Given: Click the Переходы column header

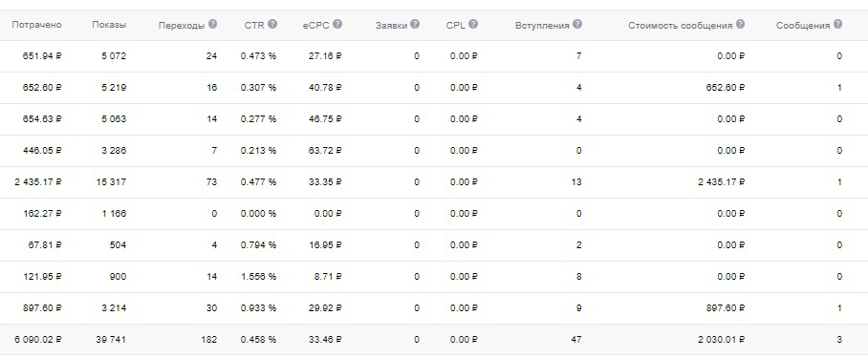Looking at the screenshot, I should [x=182, y=26].
